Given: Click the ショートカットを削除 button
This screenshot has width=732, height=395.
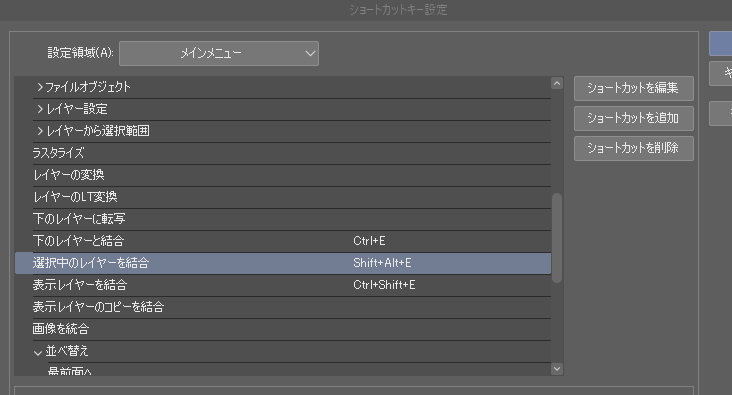Looking at the screenshot, I should (633, 148).
